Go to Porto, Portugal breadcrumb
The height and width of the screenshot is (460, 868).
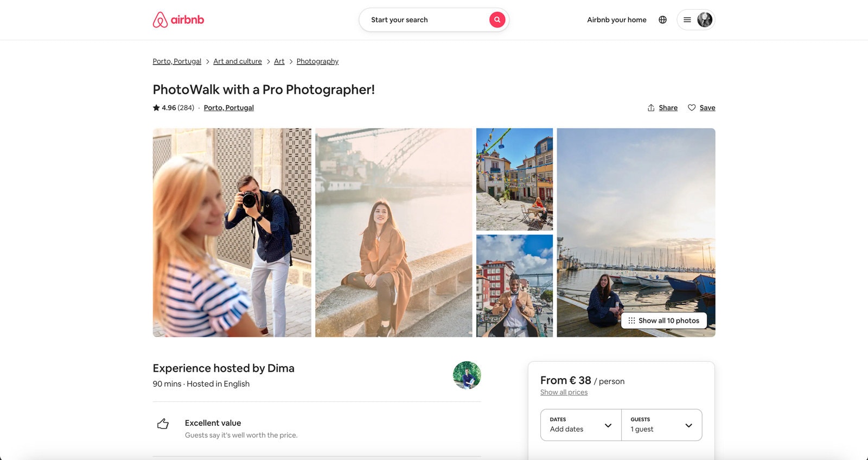177,61
